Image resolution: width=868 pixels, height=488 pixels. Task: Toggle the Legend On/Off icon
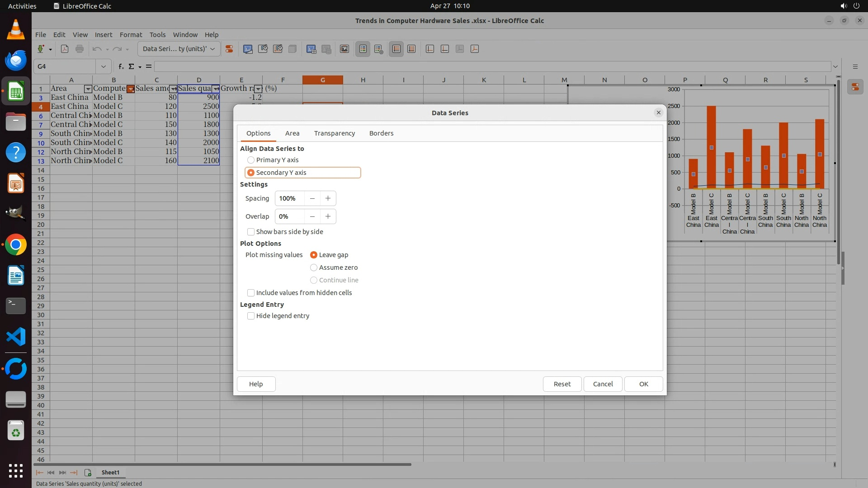coord(363,49)
